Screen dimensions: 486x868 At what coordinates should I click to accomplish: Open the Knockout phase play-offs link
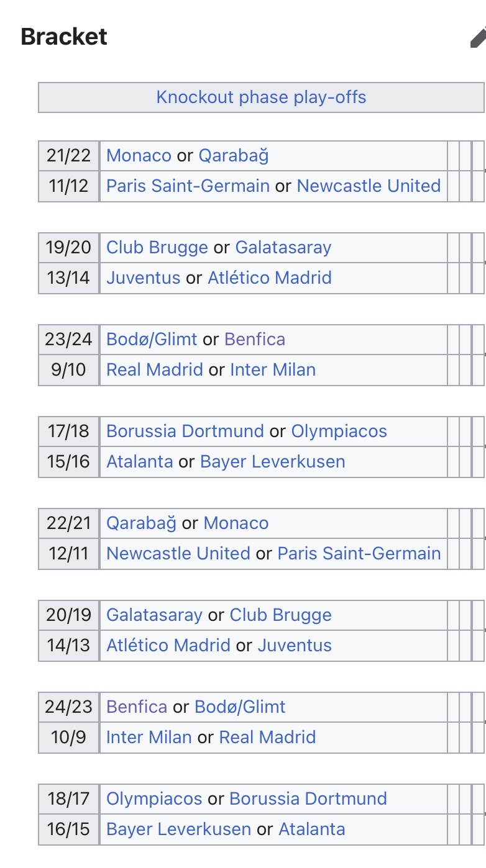coord(261,97)
